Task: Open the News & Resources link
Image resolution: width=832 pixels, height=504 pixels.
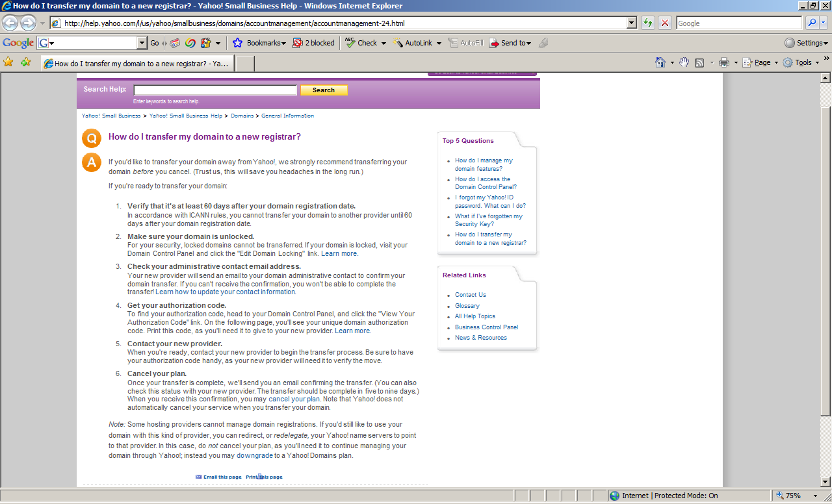Action: coord(481,338)
